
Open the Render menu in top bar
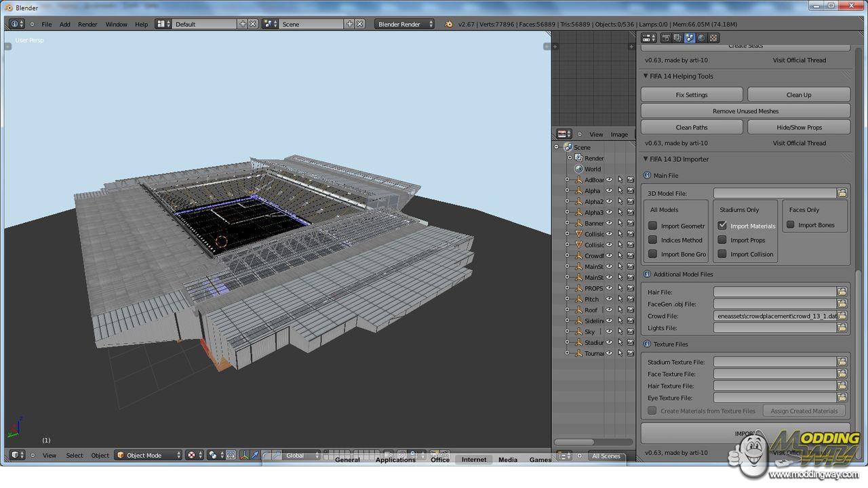coord(87,24)
